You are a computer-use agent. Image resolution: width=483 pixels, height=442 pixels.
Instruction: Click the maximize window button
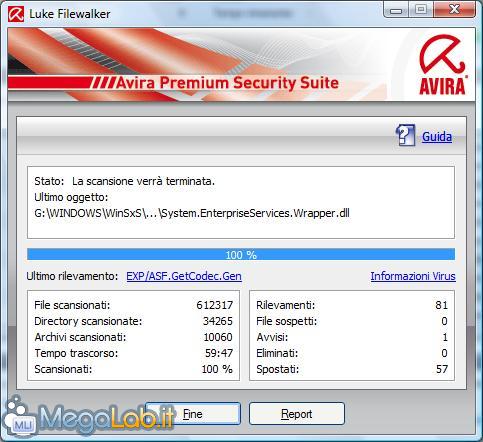click(x=421, y=9)
